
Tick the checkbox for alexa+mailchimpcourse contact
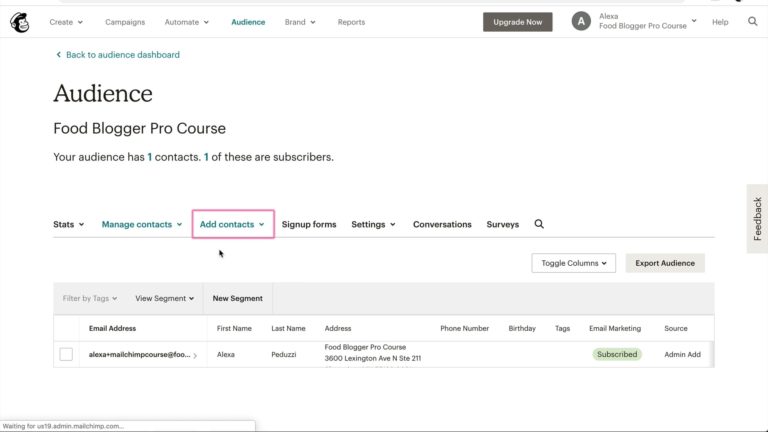66,354
